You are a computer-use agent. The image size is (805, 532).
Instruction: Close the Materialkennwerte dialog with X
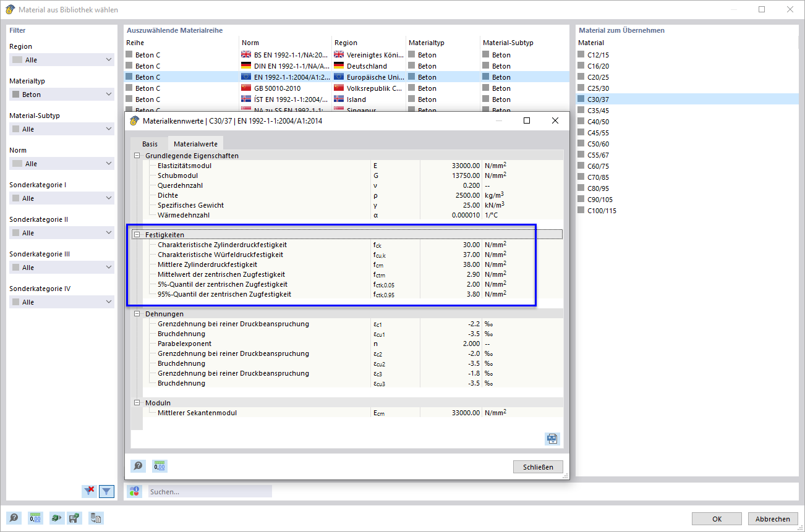tap(555, 120)
